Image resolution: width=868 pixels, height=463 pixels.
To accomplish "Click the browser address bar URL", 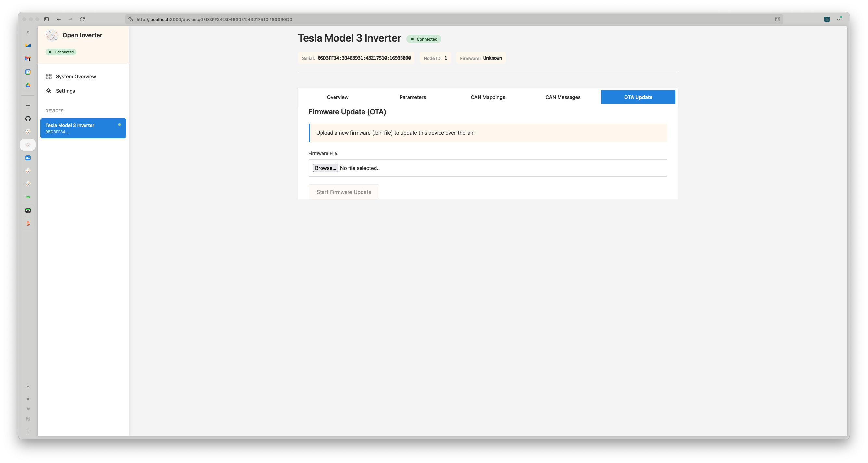I will coord(214,20).
